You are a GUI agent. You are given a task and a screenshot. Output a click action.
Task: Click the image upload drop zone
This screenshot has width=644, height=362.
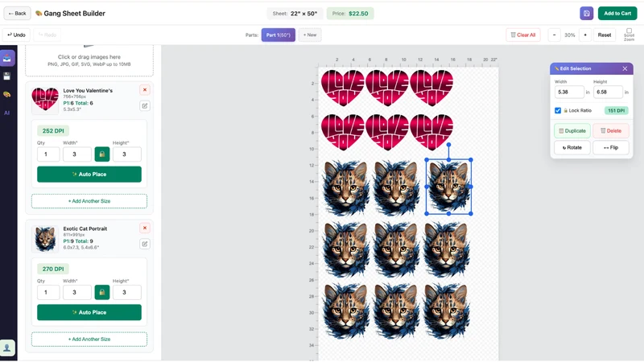point(89,60)
